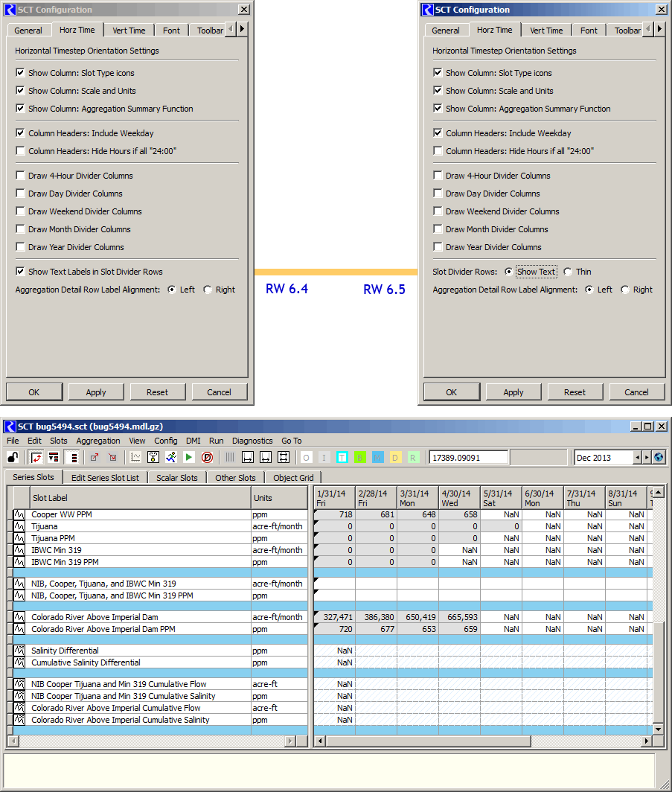This screenshot has width=672, height=792.
Task: Click slot icon of Cumulative Salinity Differential row
Action: coord(19,662)
